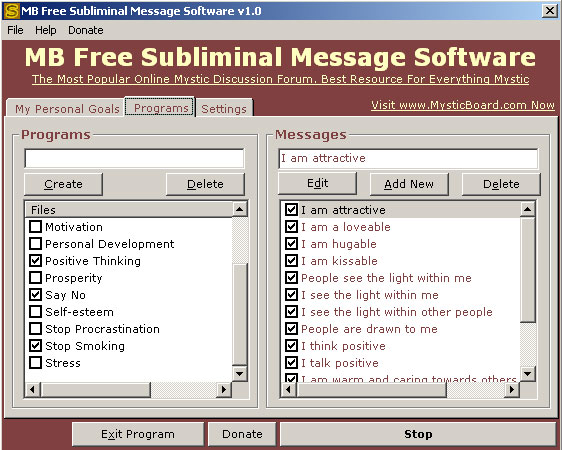Close the MB Free Subliminal Message window
Image resolution: width=562 pixels, height=450 pixels.
(549, 11)
